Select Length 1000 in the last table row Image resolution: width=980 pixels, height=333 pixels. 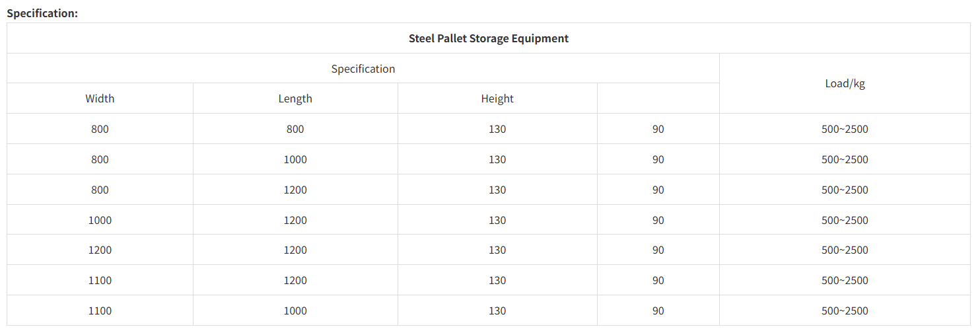[x=295, y=311]
